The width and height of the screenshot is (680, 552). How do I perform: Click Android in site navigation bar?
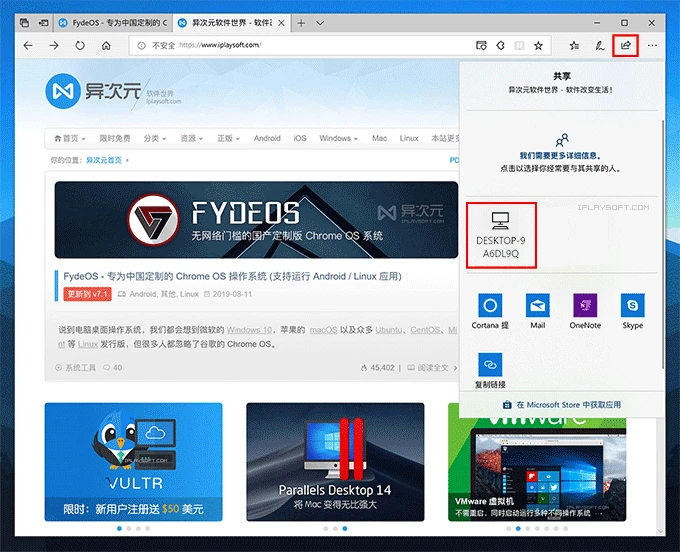pyautogui.click(x=267, y=138)
